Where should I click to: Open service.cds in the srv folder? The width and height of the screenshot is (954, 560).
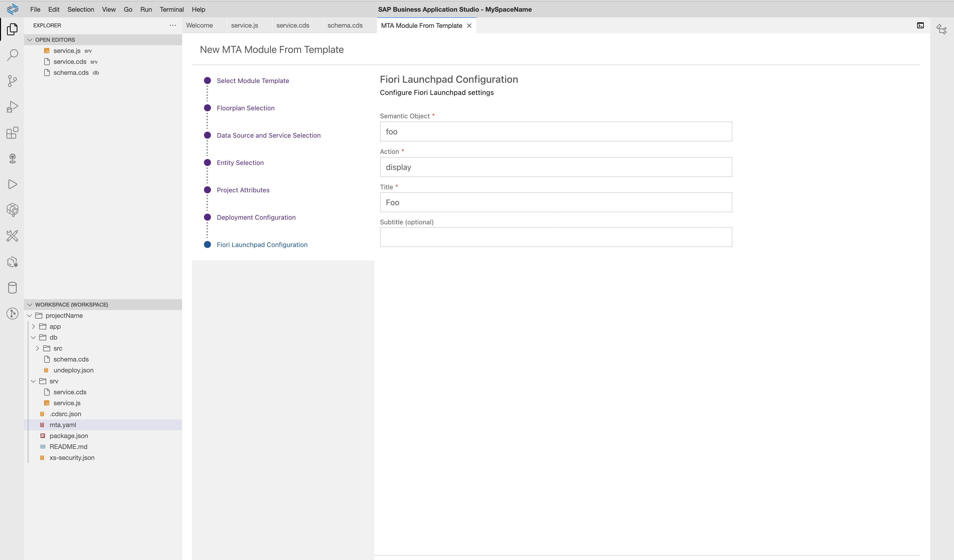[103, 392]
